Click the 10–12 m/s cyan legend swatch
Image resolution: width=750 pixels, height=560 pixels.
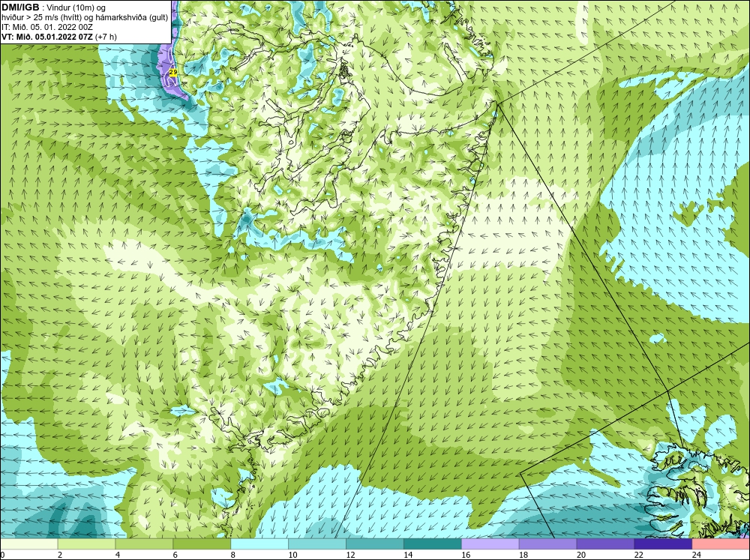pyautogui.click(x=317, y=544)
